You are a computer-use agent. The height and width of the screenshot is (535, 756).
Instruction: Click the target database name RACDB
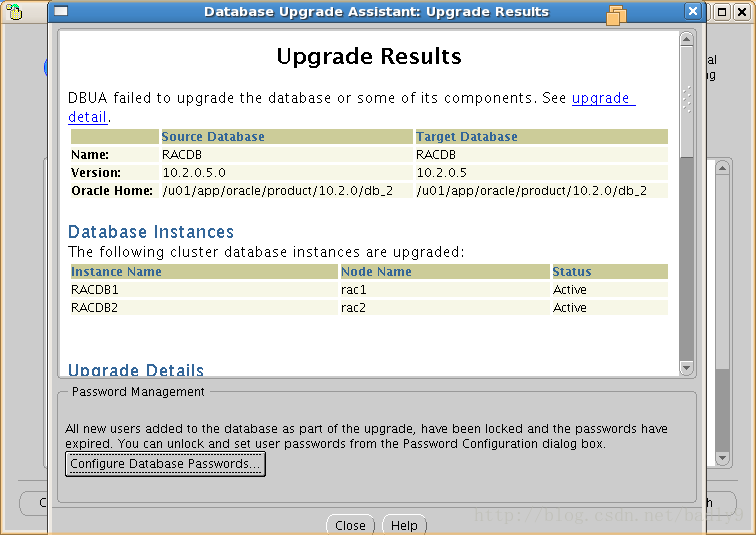[x=436, y=155]
